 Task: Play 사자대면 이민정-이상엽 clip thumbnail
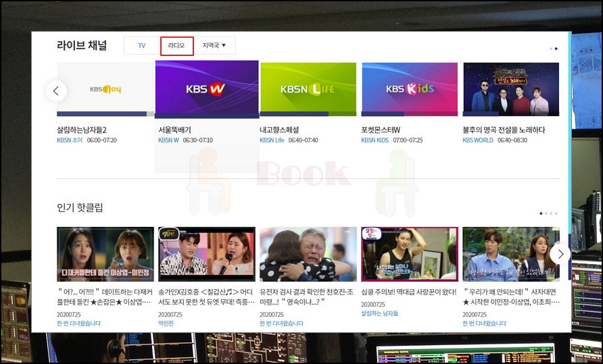pos(511,254)
